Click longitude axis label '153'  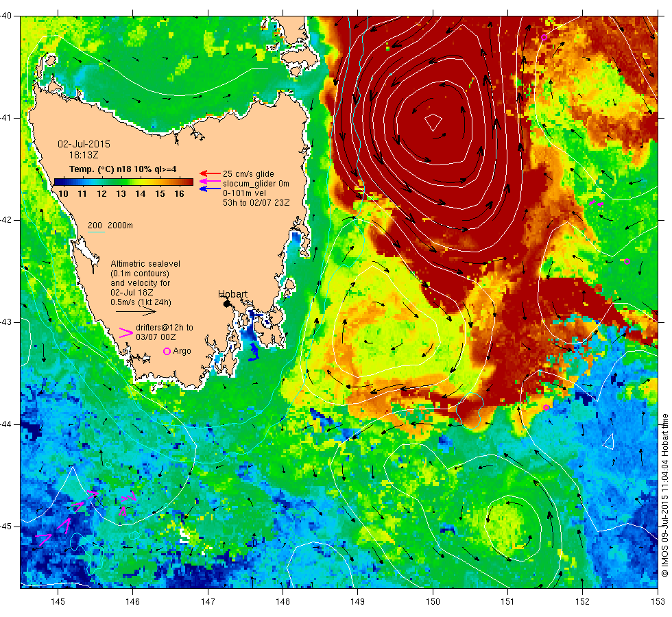[x=658, y=602]
